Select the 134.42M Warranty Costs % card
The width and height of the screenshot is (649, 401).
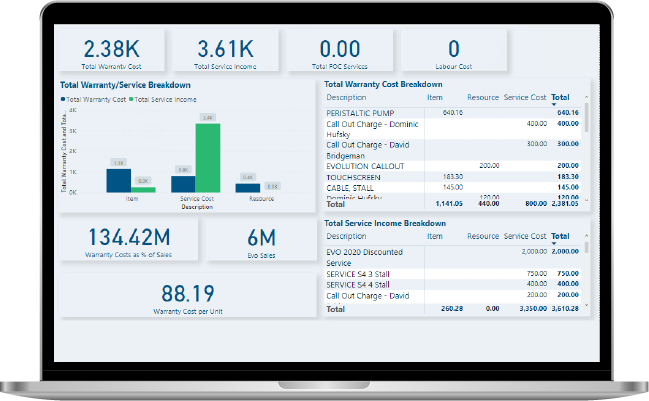coord(128,240)
